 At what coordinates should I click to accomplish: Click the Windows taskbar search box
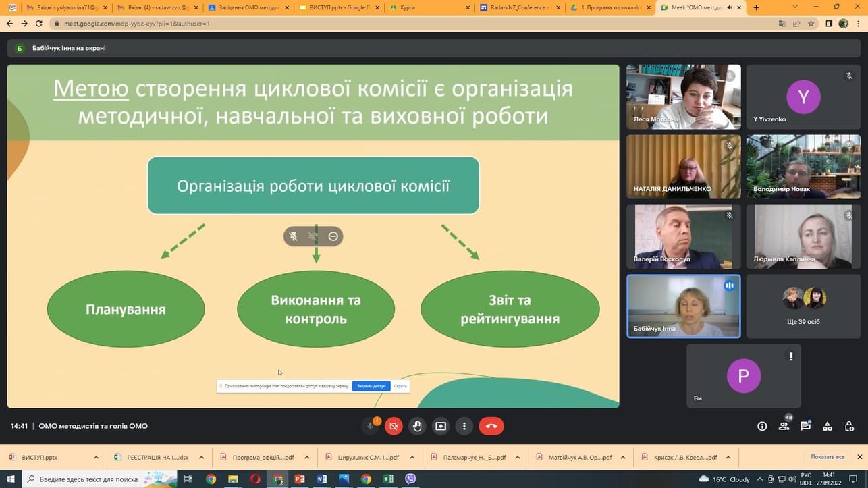click(89, 479)
